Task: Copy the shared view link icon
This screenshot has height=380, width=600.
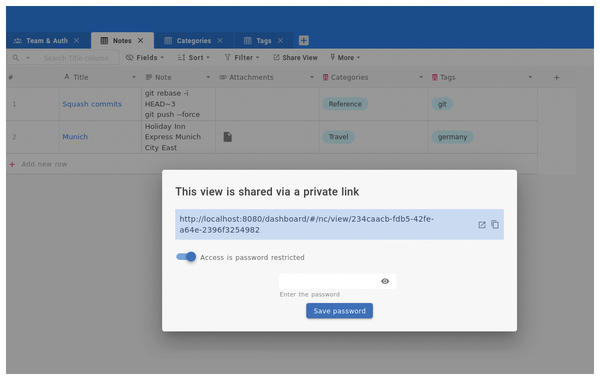Action: (x=495, y=224)
